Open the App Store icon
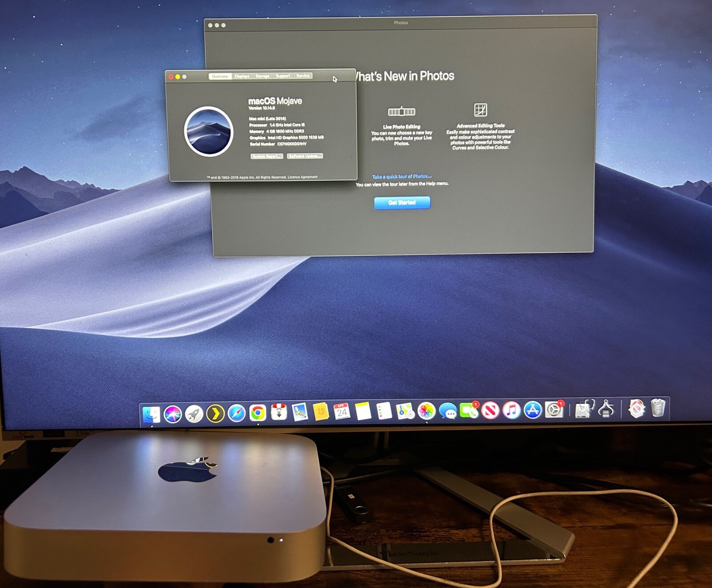The image size is (712, 588). pos(533,410)
